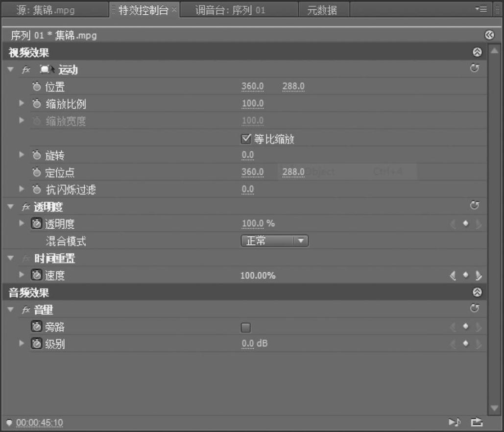The image size is (504, 432).
Task: Click the play audio only button
Action: (x=455, y=422)
